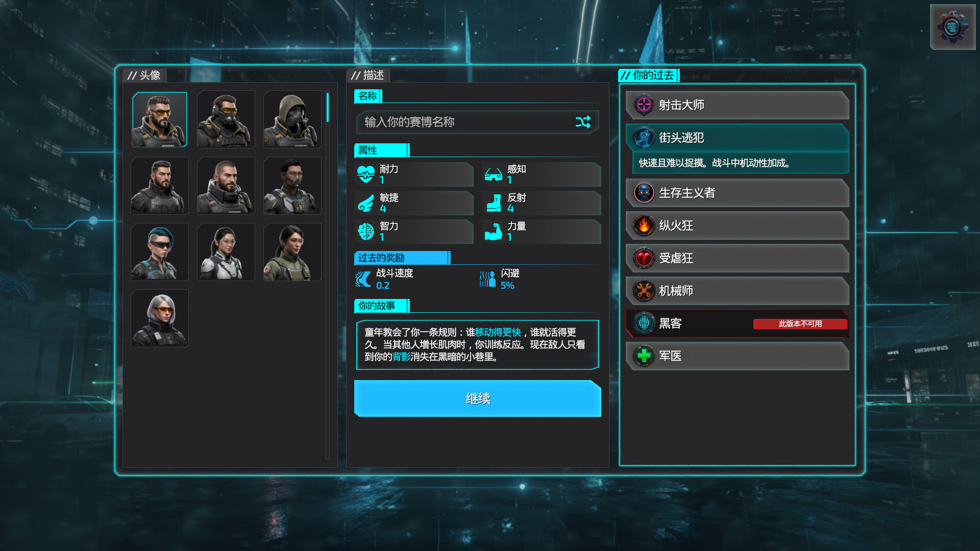This screenshot has width=980, height=551.
Task: Click the 耐力 attribute heart icon
Action: coord(365,174)
